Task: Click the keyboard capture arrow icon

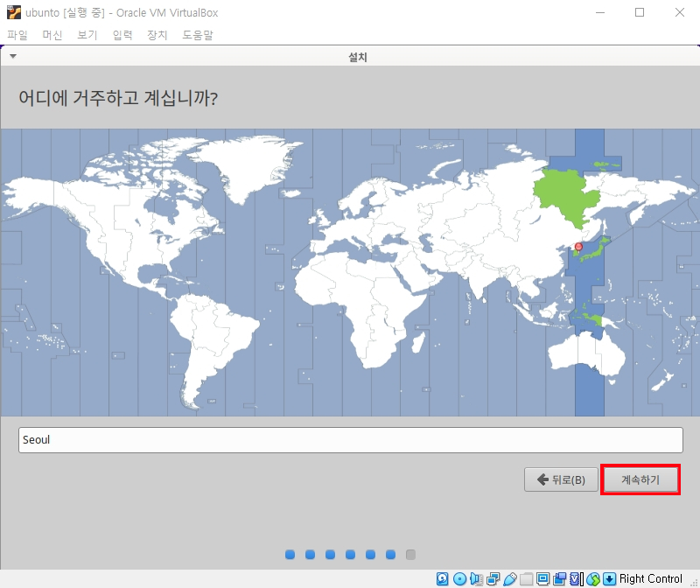Action: [x=609, y=579]
